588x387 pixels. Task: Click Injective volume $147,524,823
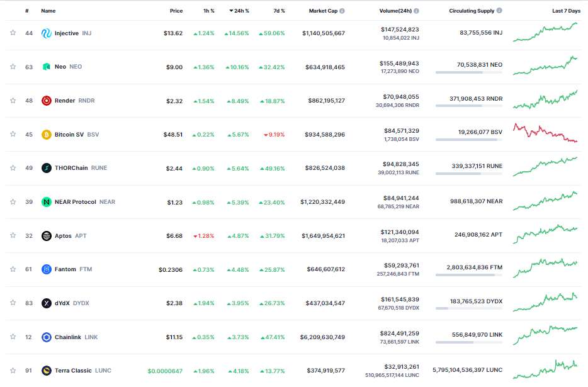coord(400,30)
